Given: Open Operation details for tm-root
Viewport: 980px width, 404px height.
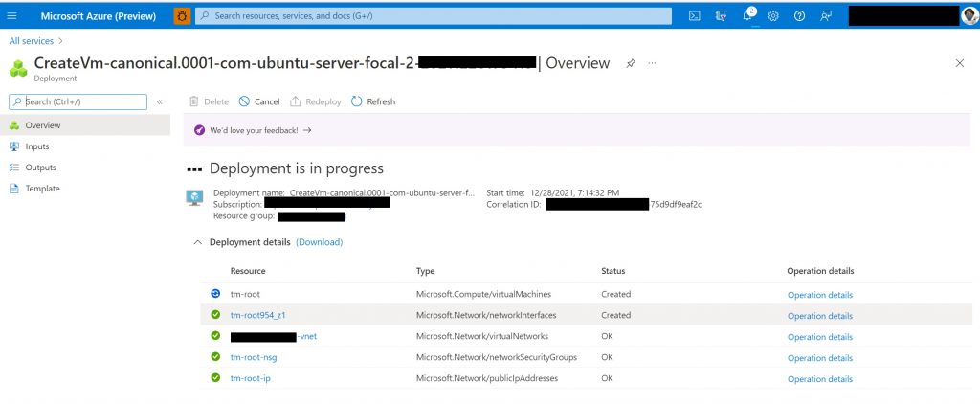Looking at the screenshot, I should click(820, 295).
